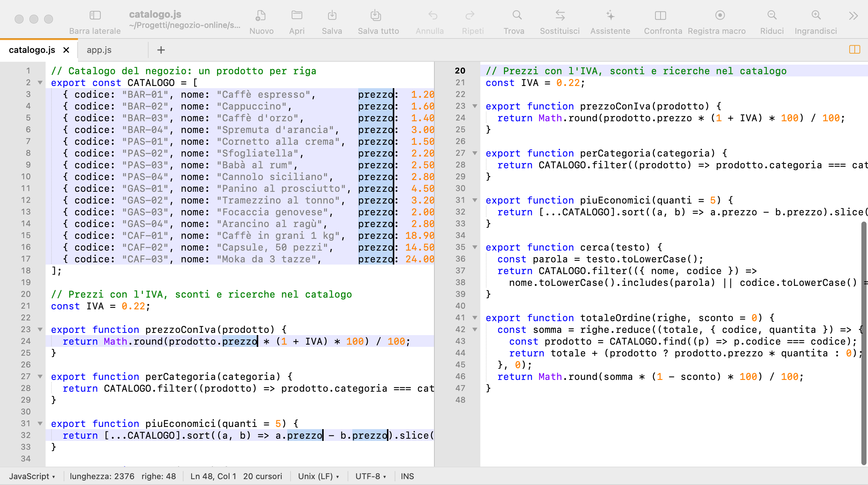Click the CATALOGO constant on line 2
This screenshot has width=868, height=485.
pyautogui.click(x=151, y=83)
